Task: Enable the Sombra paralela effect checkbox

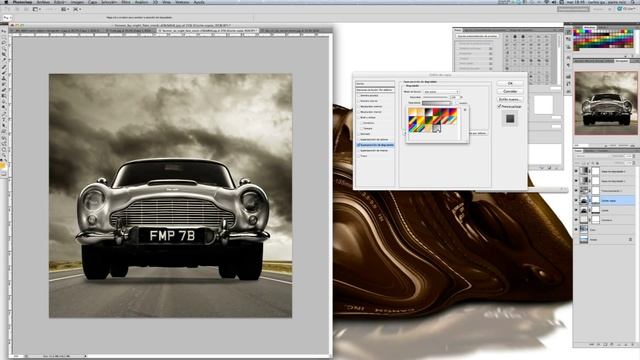Action: pyautogui.click(x=358, y=96)
